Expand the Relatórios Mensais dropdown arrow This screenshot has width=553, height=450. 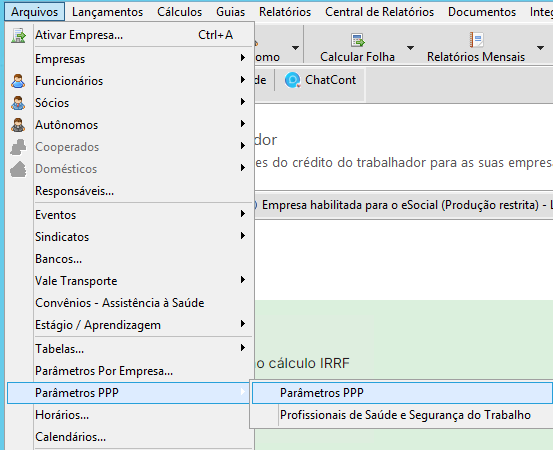tap(540, 48)
